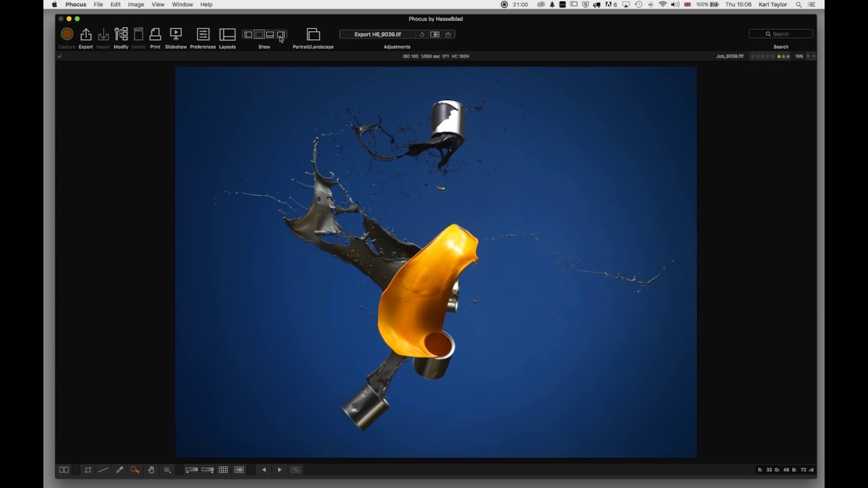The image size is (868, 488).
Task: Click the Time Machine menu bar icon
Action: (x=638, y=5)
